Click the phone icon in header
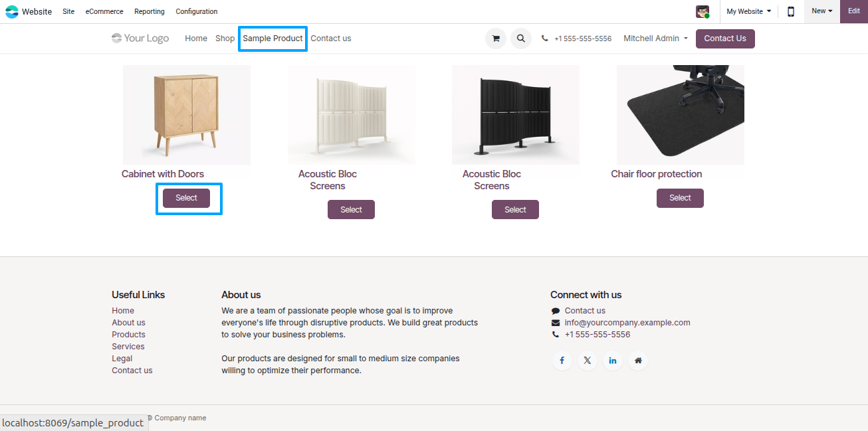Viewport: 868px width, 431px height. pos(545,39)
